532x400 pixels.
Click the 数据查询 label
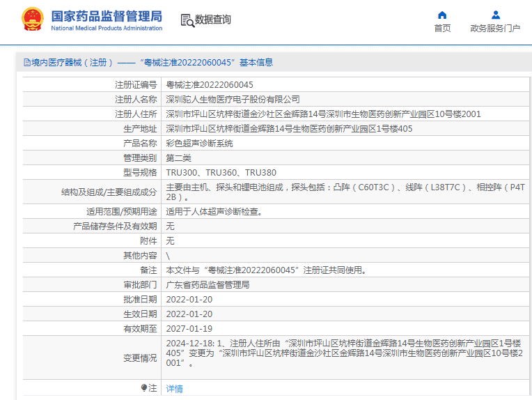point(213,20)
